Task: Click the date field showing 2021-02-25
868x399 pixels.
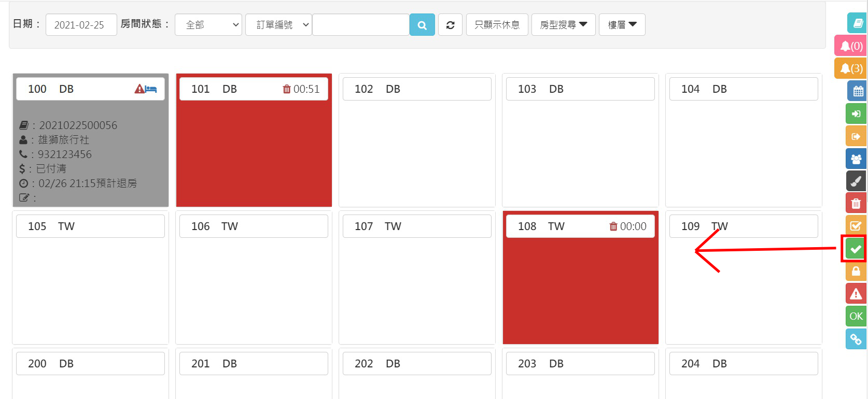Action: [x=81, y=25]
